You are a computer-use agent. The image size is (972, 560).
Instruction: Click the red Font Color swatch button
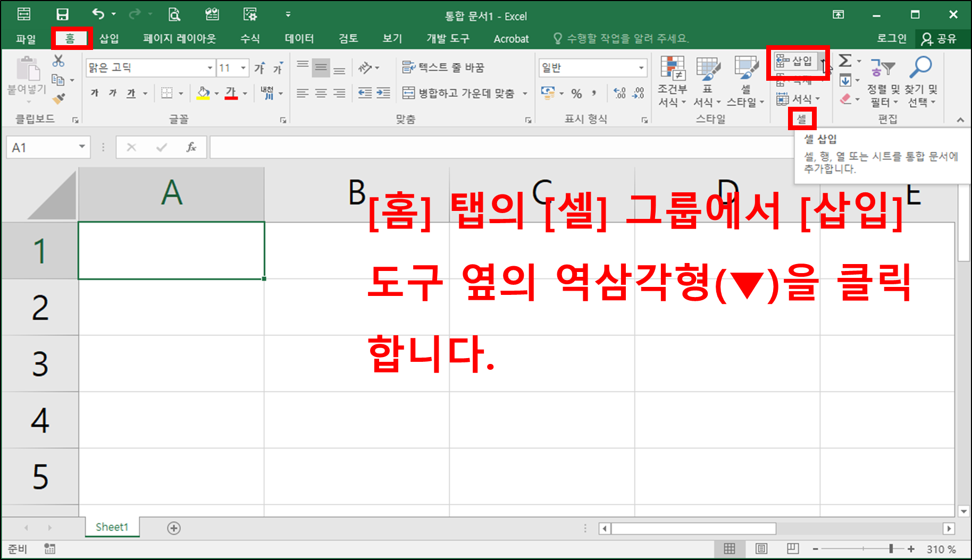(231, 93)
